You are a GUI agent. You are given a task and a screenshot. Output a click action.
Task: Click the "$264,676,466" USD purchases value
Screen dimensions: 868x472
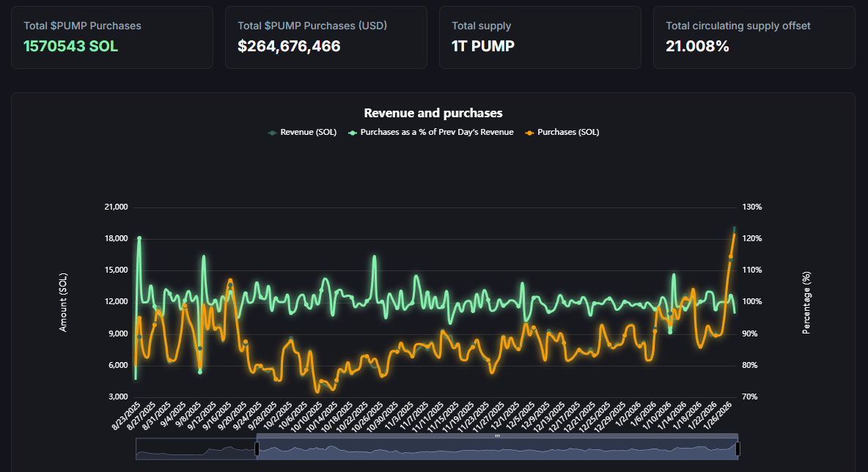(x=288, y=45)
